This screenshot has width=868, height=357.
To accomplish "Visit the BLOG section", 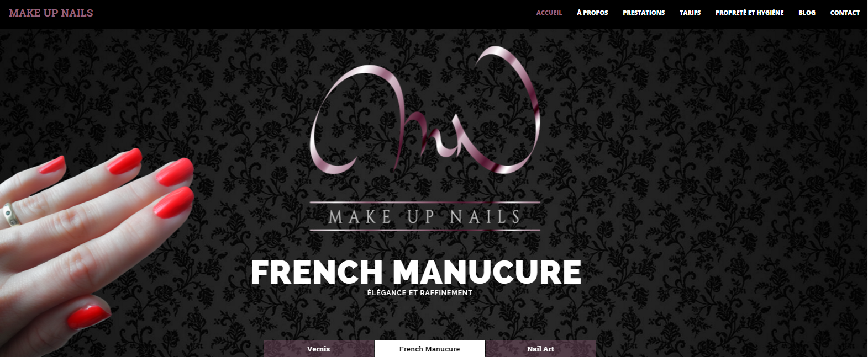I will (x=807, y=13).
